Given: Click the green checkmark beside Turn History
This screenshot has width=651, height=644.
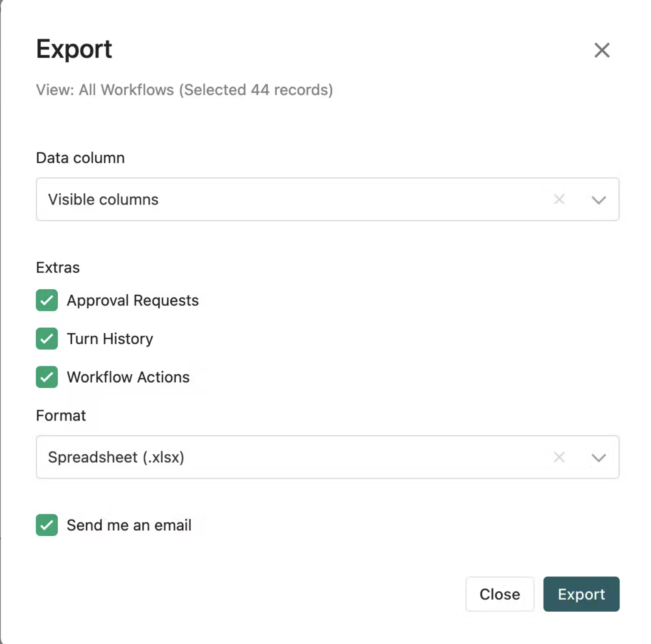Looking at the screenshot, I should (46, 339).
